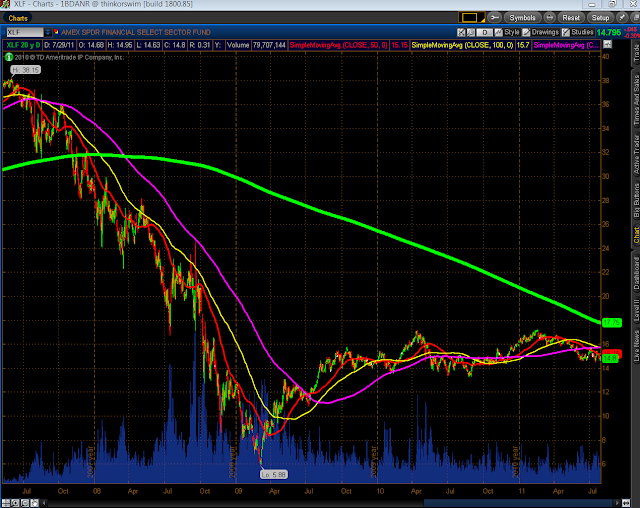The image size is (640, 508).
Task: Click the pin icon next to Setup
Action: coord(622,18)
